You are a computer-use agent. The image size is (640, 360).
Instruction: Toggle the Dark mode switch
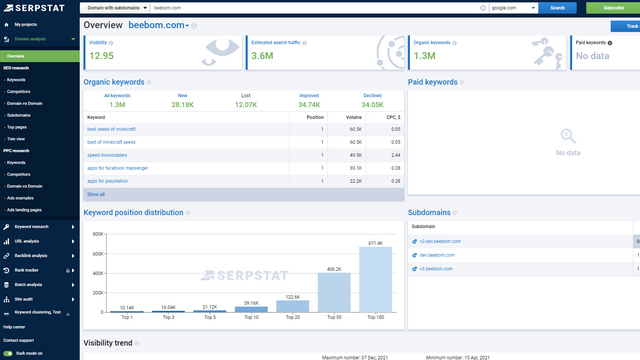(x=8, y=353)
